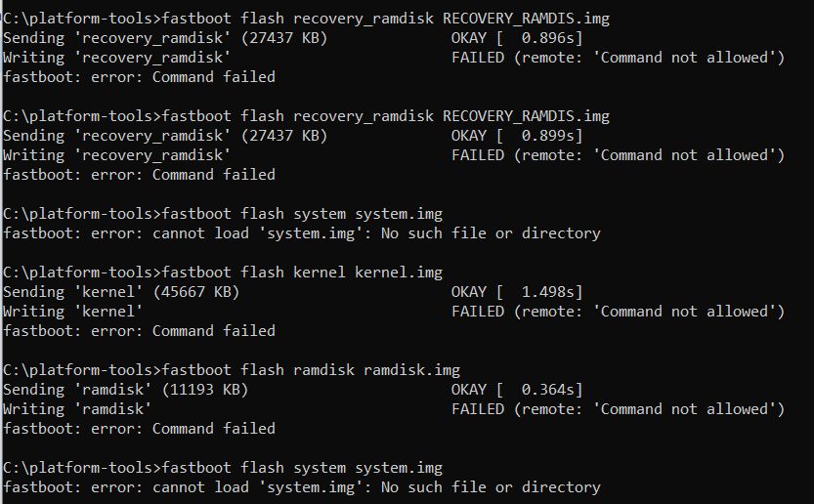The height and width of the screenshot is (504, 814).
Task: Click the second recovery_ramdisk flash command line
Action: 306,116
